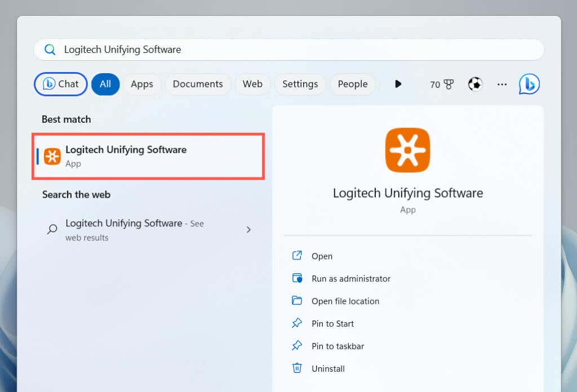This screenshot has height=392, width=577.
Task: Choose Pin to Start option
Action: 332,323
